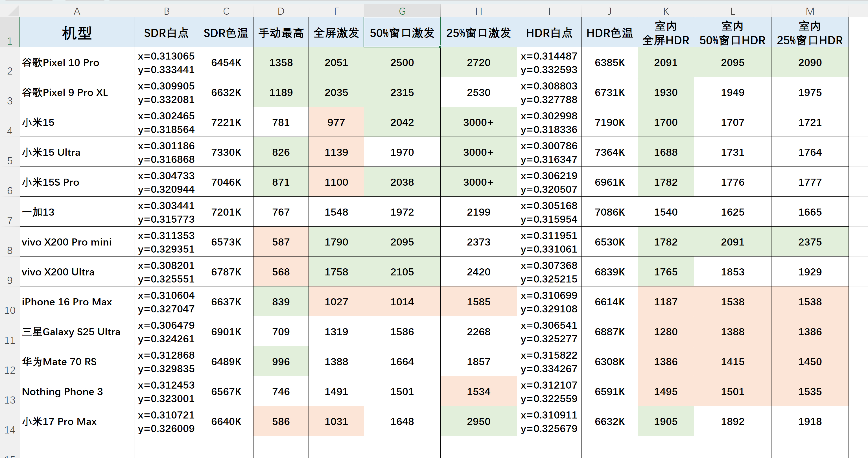The image size is (868, 458).
Task: Click the SDR色温 header cell
Action: click(x=226, y=32)
